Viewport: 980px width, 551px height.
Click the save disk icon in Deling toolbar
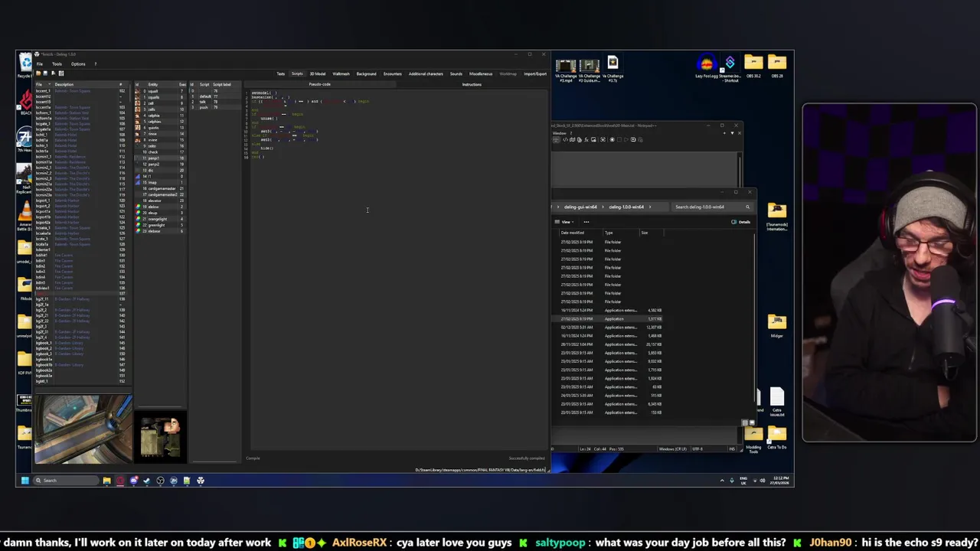(x=45, y=73)
